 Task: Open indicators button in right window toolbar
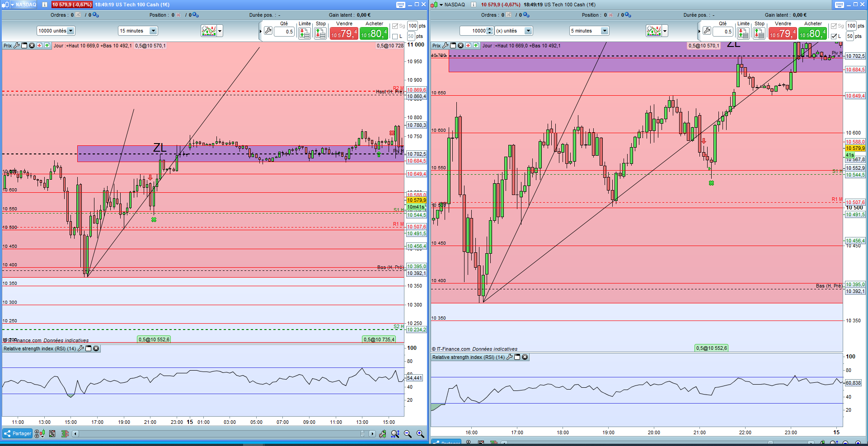tap(654, 31)
